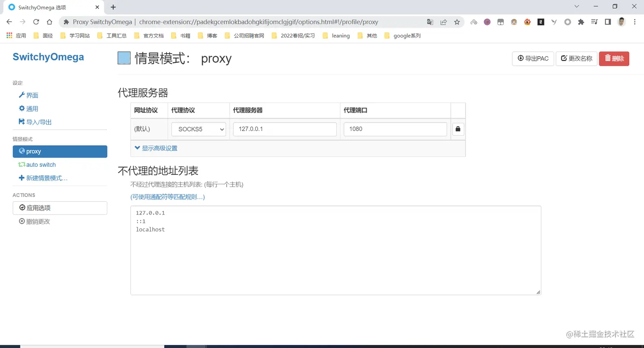Open the SOCKS5 protocol dropdown
This screenshot has width=644, height=348.
tap(198, 129)
